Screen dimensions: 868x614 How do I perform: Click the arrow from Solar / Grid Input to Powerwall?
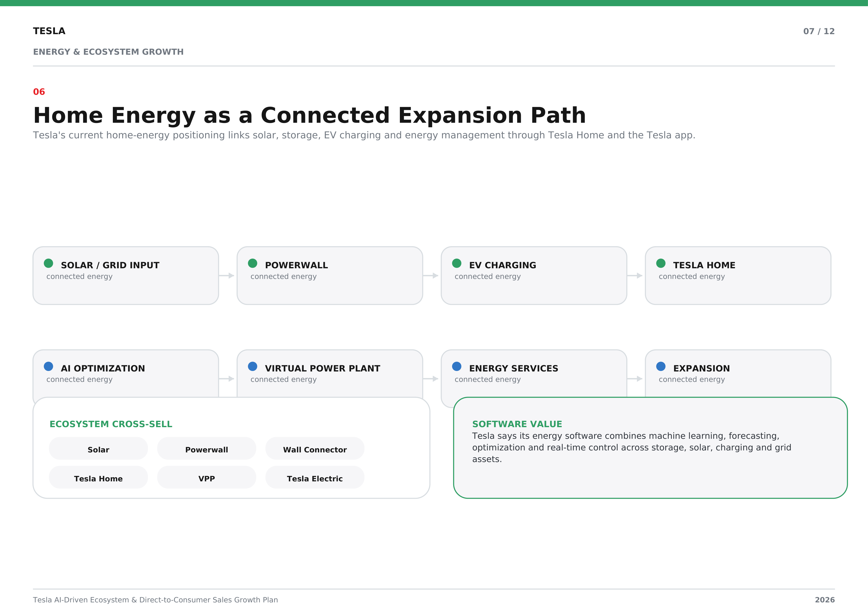pyautogui.click(x=227, y=276)
